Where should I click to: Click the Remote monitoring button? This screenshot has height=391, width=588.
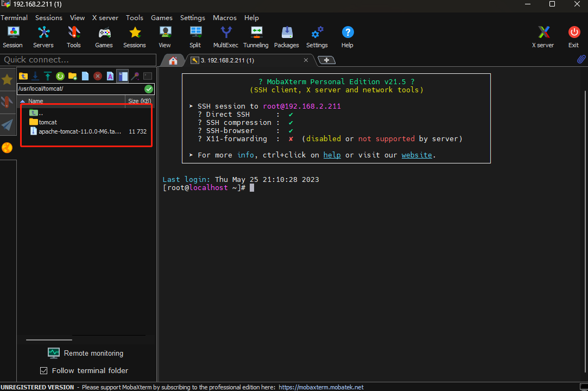pos(86,353)
